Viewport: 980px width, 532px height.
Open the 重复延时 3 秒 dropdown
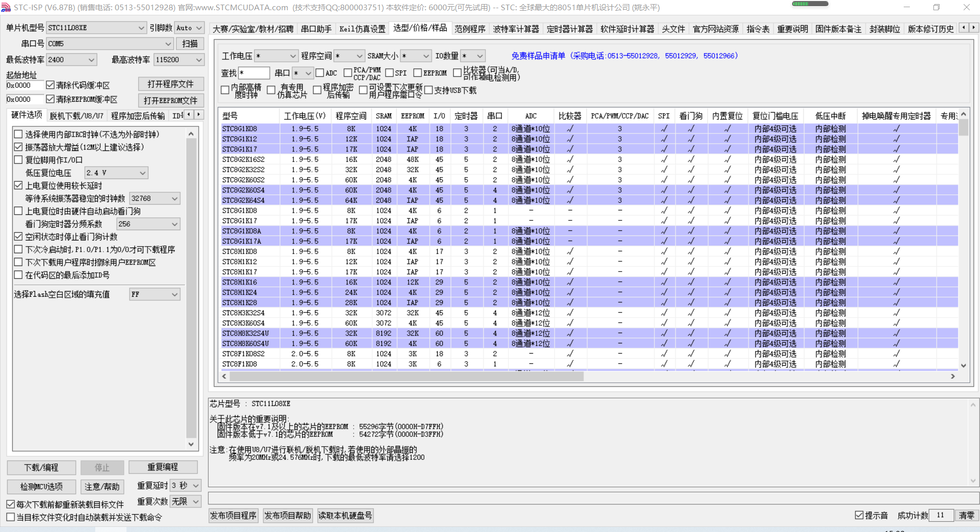(x=185, y=485)
